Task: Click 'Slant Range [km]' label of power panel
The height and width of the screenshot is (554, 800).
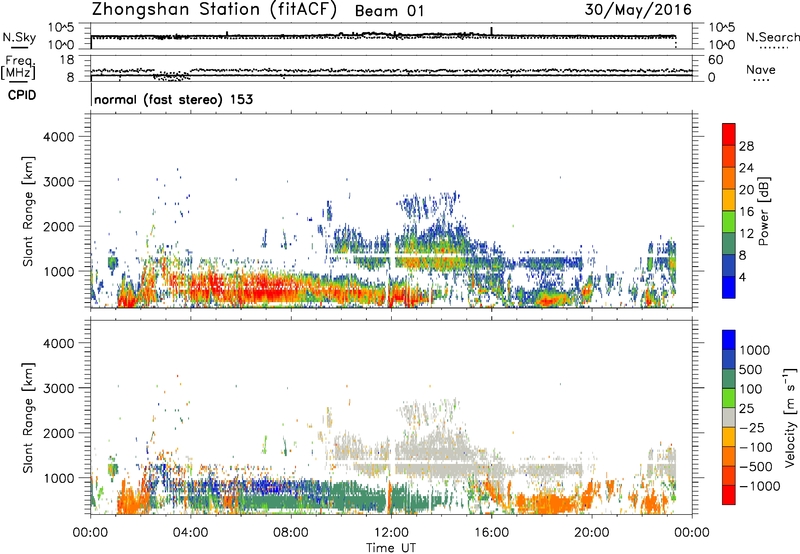Action: pyautogui.click(x=28, y=212)
